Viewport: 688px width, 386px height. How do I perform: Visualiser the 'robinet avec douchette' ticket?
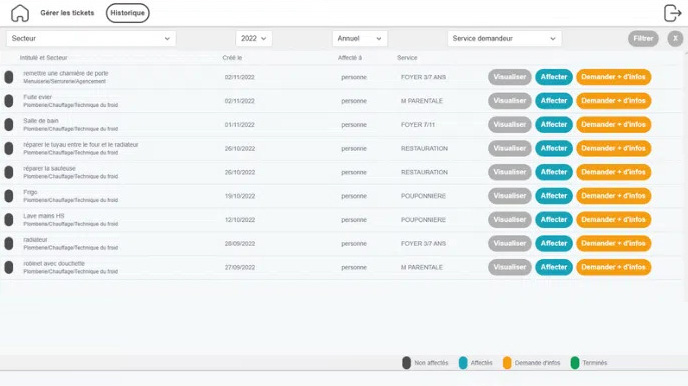[509, 267]
